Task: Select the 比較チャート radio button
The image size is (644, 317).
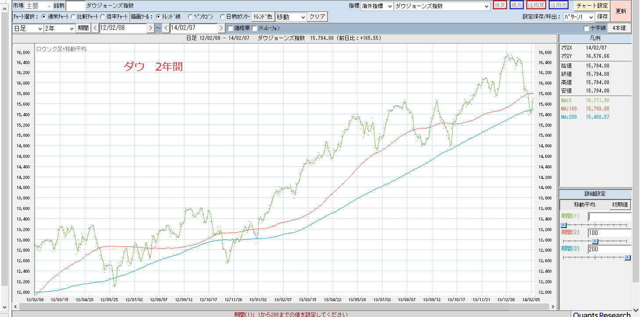Action: click(72, 17)
